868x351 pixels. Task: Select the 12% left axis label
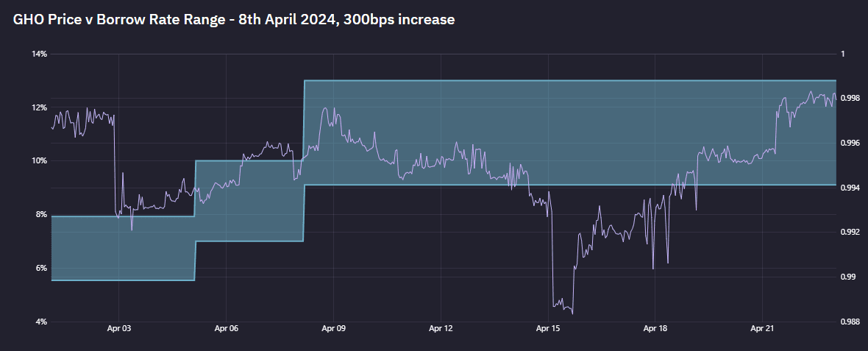[x=38, y=108]
